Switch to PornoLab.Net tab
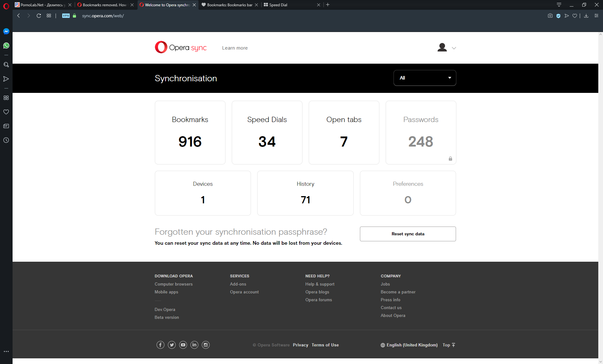 (43, 5)
